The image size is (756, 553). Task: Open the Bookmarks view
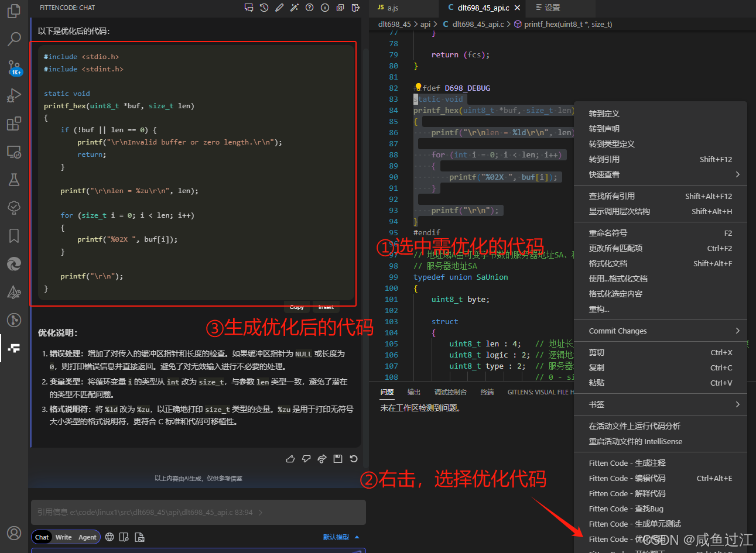point(14,236)
